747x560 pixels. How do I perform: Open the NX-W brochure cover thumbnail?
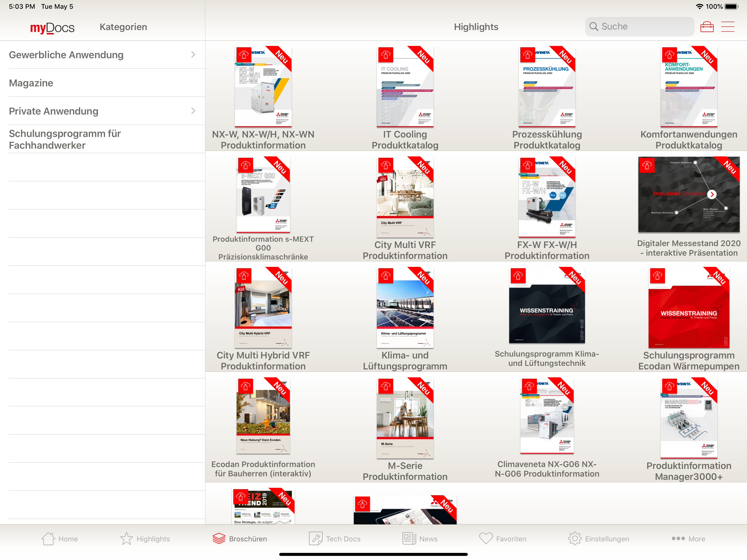pyautogui.click(x=263, y=86)
